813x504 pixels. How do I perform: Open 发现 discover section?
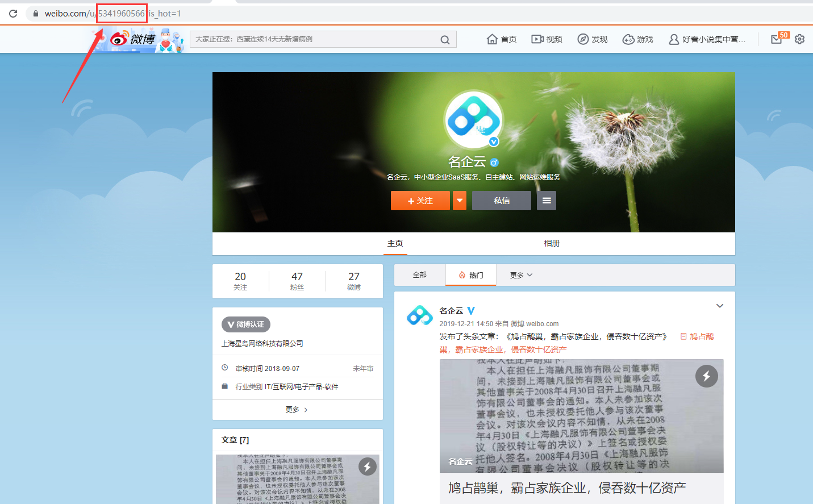593,39
